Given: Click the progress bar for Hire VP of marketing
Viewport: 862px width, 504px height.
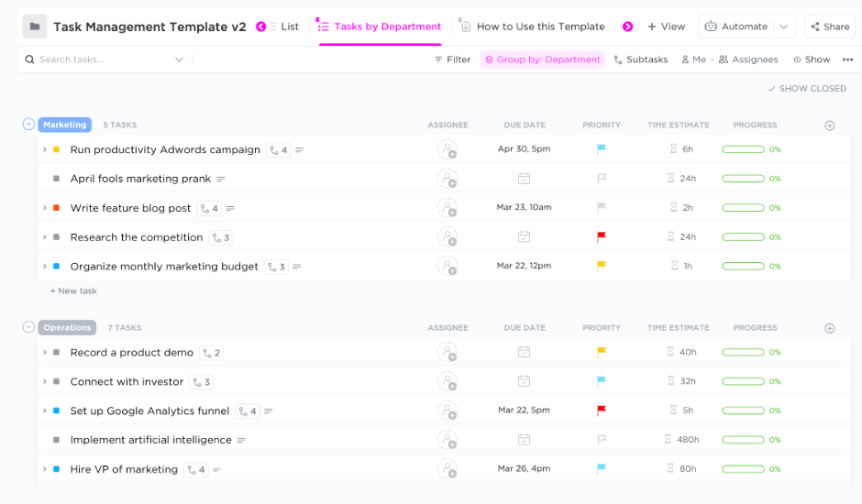Looking at the screenshot, I should tap(743, 469).
